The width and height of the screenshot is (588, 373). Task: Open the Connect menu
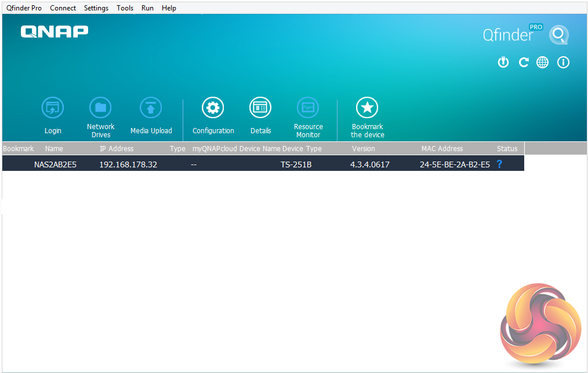coord(63,8)
